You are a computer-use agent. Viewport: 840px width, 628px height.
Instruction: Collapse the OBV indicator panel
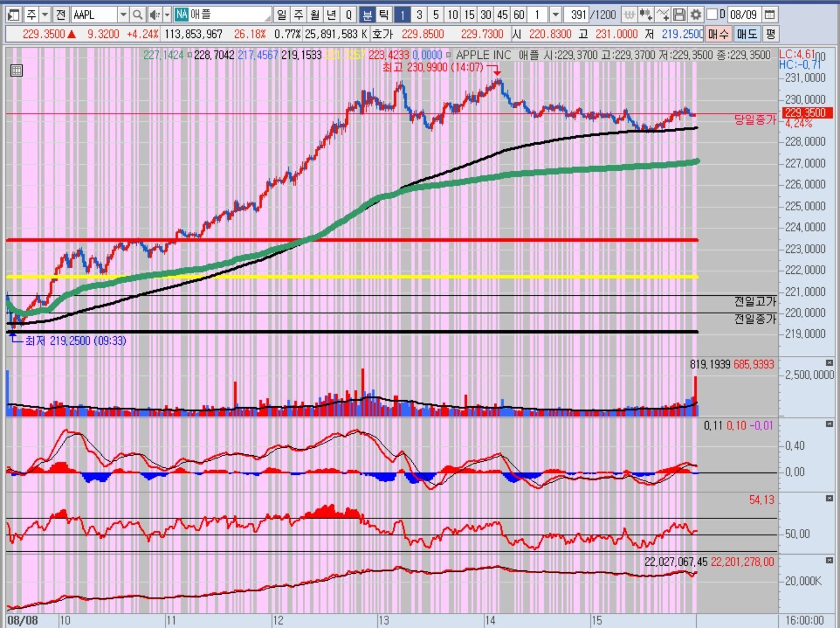(x=830, y=560)
